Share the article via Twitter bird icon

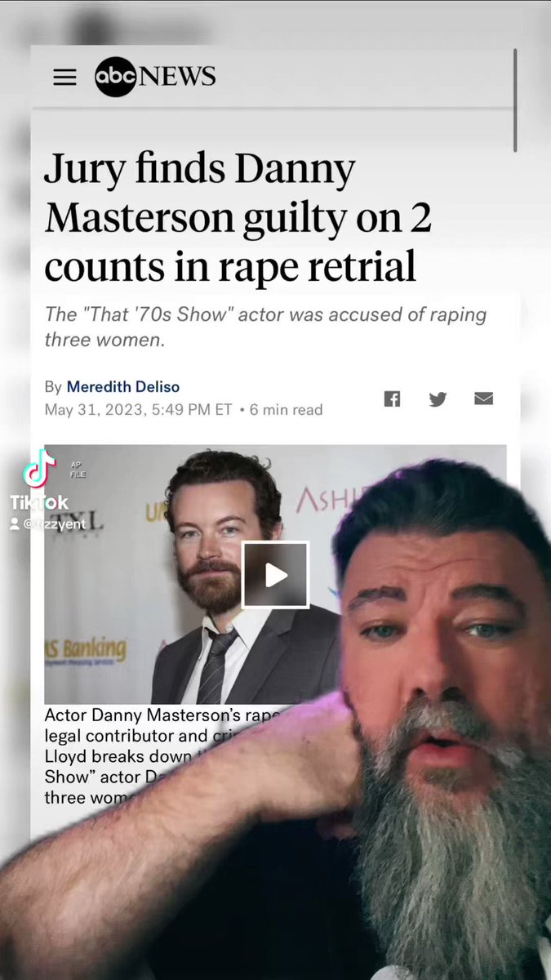(438, 399)
